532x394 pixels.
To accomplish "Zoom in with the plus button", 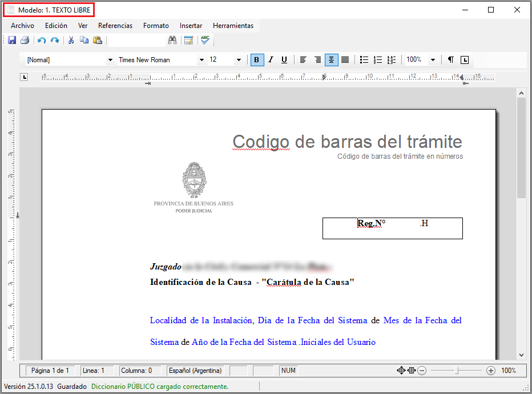I will pos(490,371).
